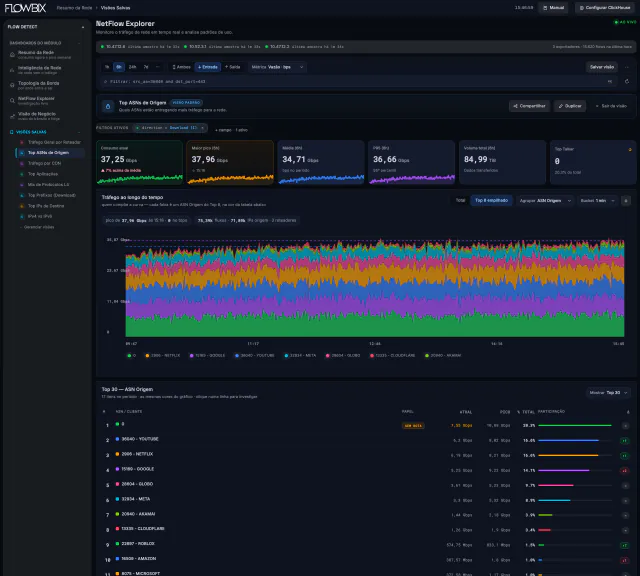This screenshot has height=576, width=640.
Task: Open Top Prefixos (Download) saved view
Action: (x=50, y=195)
